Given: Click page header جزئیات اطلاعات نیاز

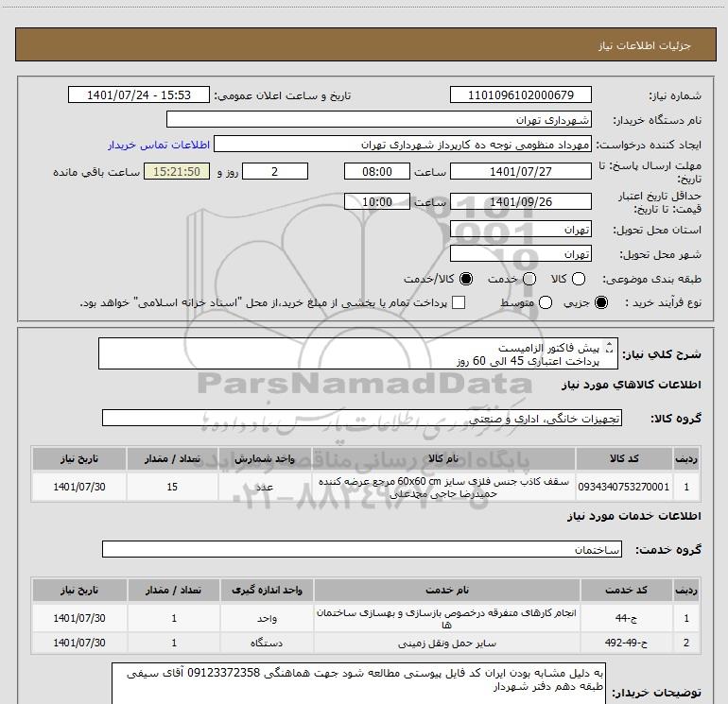Looking at the screenshot, I should point(644,45).
